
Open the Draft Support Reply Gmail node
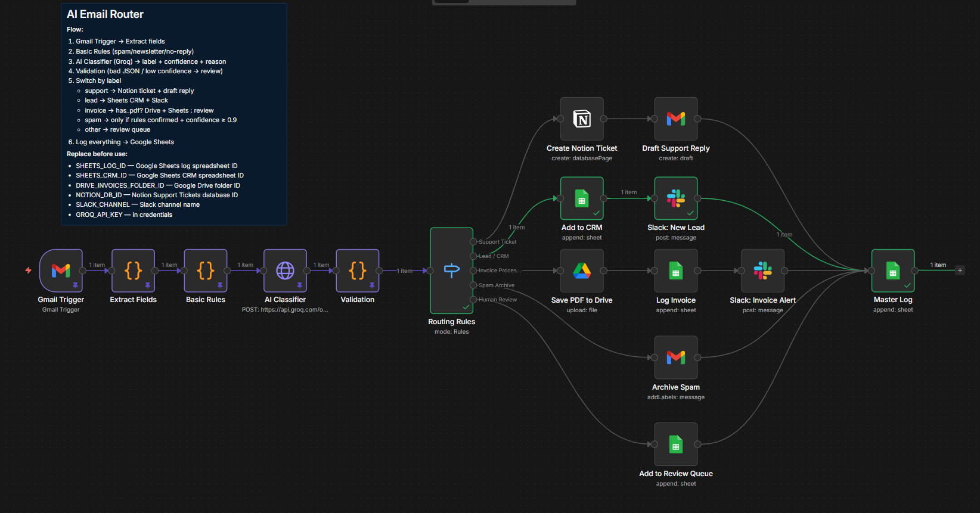coord(676,119)
